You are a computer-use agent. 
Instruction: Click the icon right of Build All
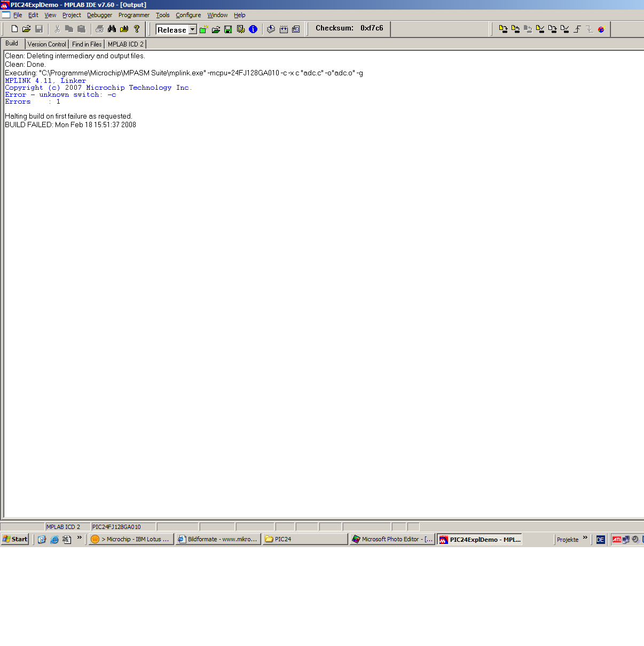click(x=296, y=29)
